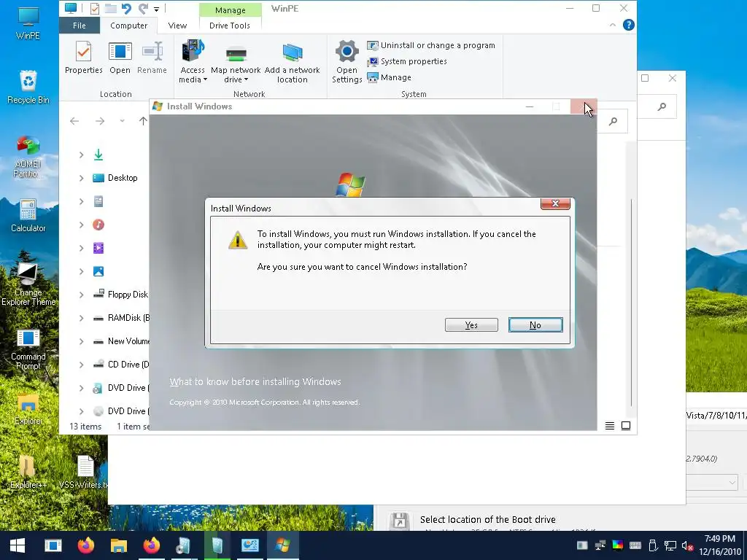Open Explorer++ desktop shortcut
747x560 pixels.
coord(28,472)
